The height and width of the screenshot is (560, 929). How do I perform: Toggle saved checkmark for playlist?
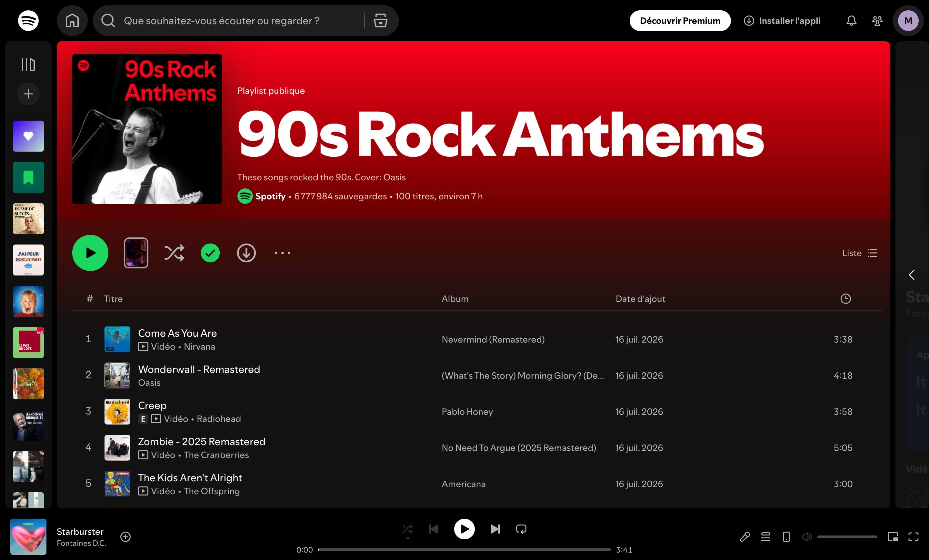click(x=210, y=253)
